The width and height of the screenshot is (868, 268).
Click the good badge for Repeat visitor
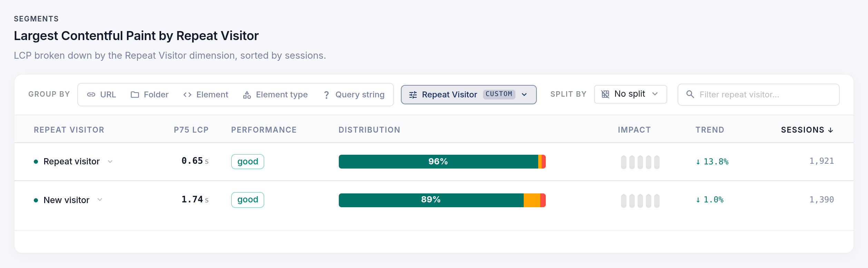coord(248,162)
